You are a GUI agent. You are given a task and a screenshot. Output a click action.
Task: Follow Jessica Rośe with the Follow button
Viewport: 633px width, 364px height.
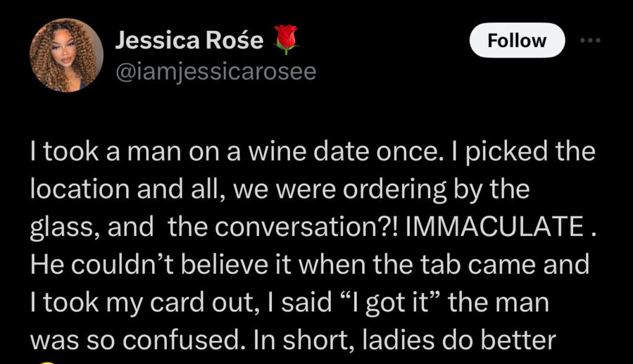tap(517, 41)
